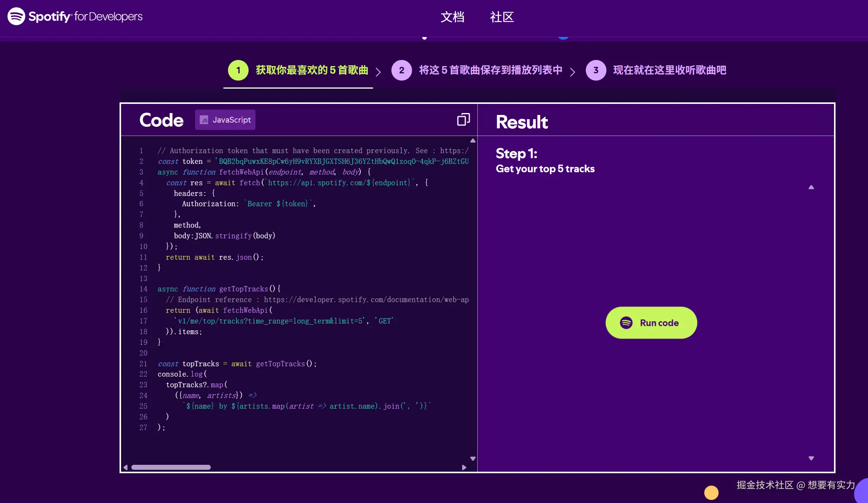The image size is (868, 503).
Task: Open the 文档 menu
Action: pos(453,17)
